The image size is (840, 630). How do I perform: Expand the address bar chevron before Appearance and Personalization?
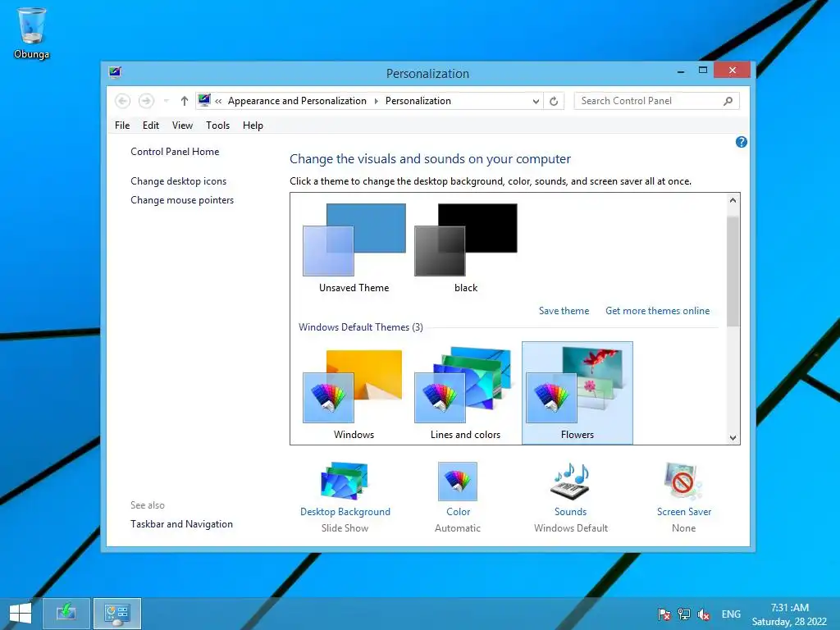(x=218, y=101)
